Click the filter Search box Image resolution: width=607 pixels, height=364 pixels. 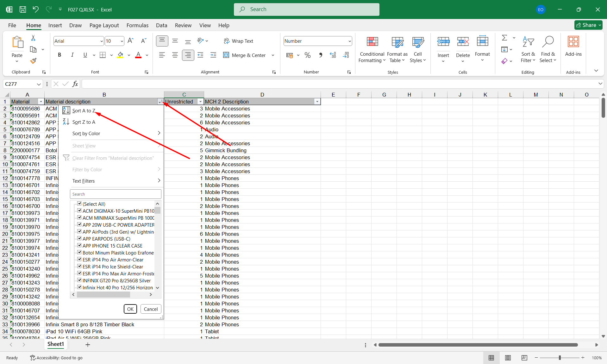click(x=116, y=194)
